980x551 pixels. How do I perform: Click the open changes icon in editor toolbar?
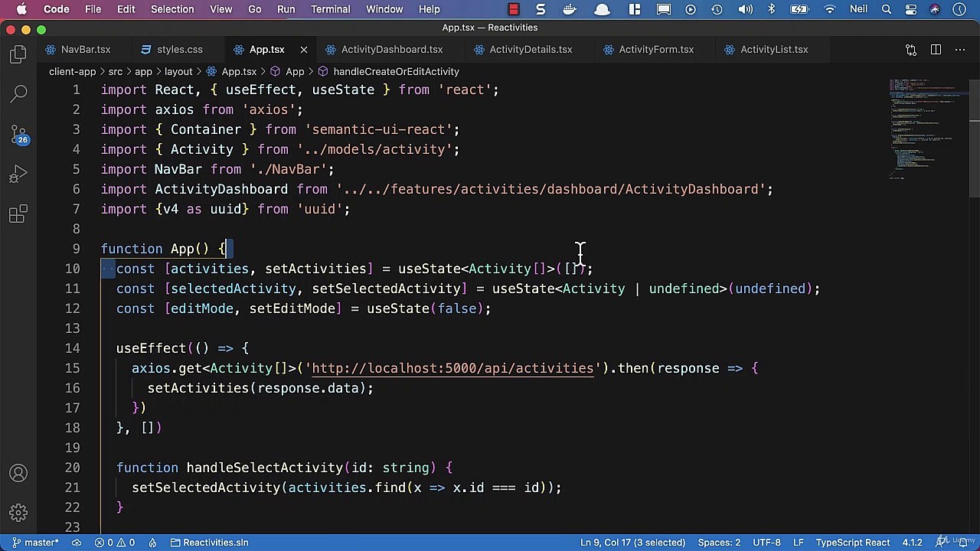(x=911, y=50)
